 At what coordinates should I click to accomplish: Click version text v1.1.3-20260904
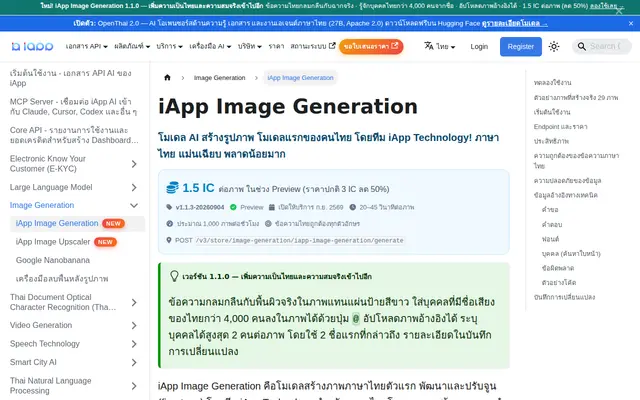200,207
